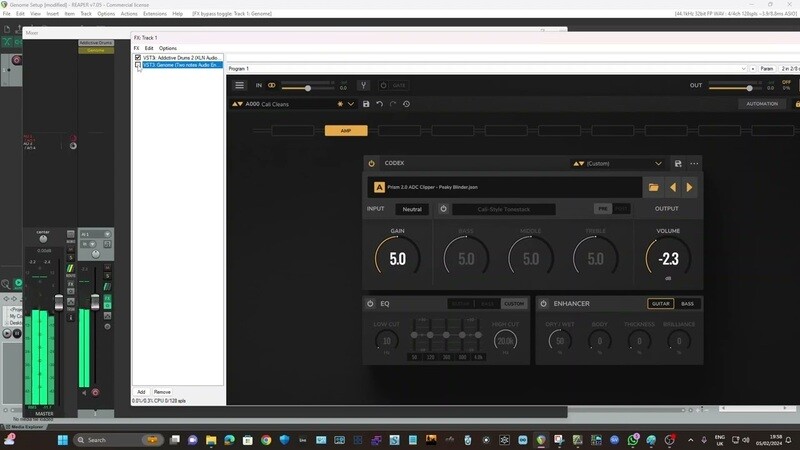Viewport: 800px width, 450px height.
Task: Click the track 1 record arm button in the mixer
Action: pyautogui.click(x=95, y=392)
